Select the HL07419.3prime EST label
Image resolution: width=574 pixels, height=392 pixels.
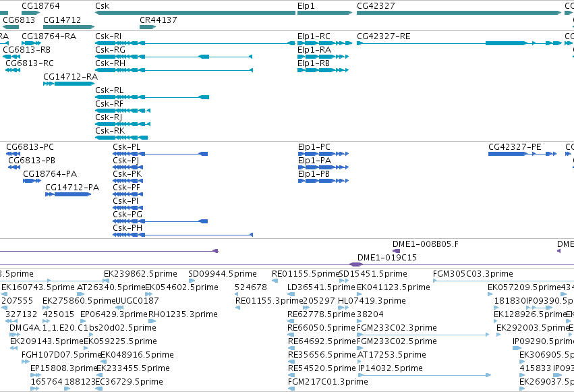tap(372, 301)
